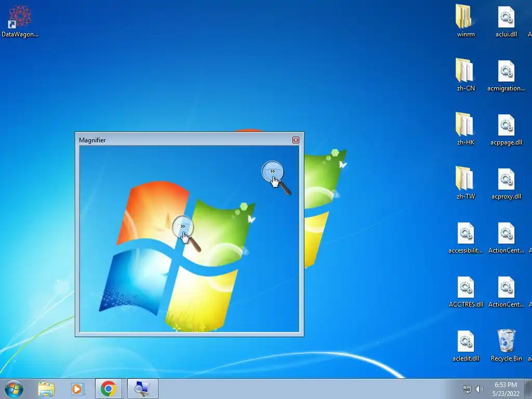532x399 pixels.
Task: Click the magnified view inside the Magnifier window
Action: tap(189, 239)
